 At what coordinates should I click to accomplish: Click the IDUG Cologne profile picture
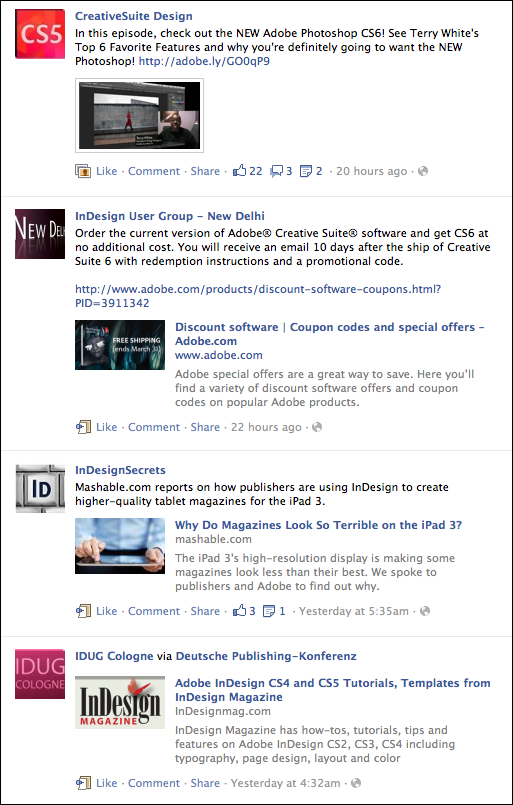coord(40,674)
